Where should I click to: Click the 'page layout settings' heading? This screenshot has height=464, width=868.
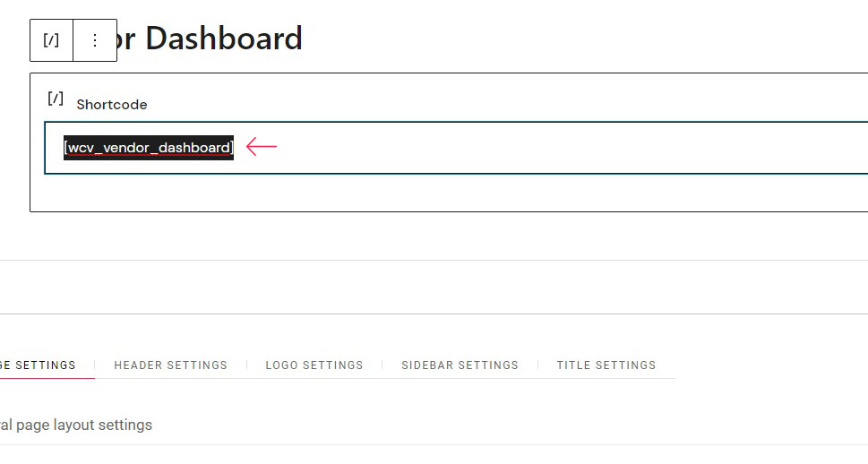(x=76, y=425)
